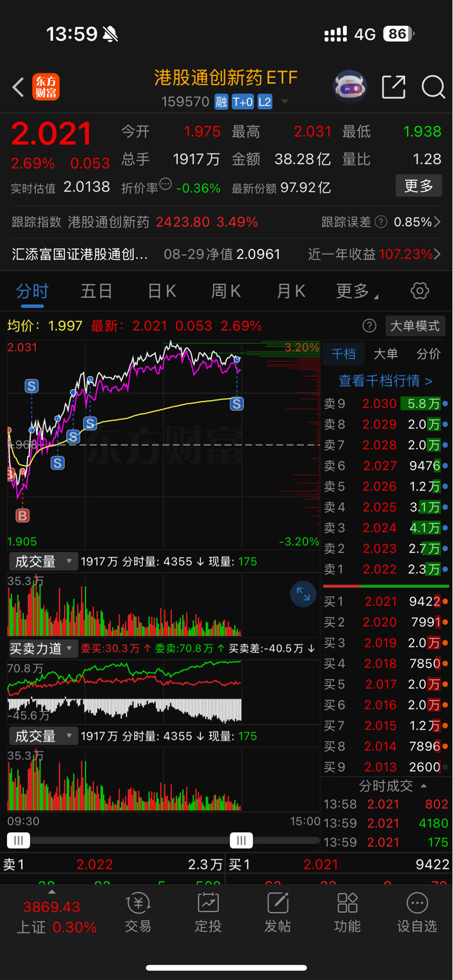
Task: Select 买9 order row 2.013
Action: [386, 767]
